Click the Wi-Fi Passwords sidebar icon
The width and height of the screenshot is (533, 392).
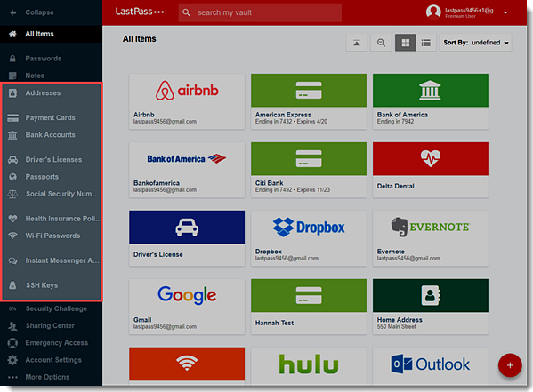[x=12, y=236]
